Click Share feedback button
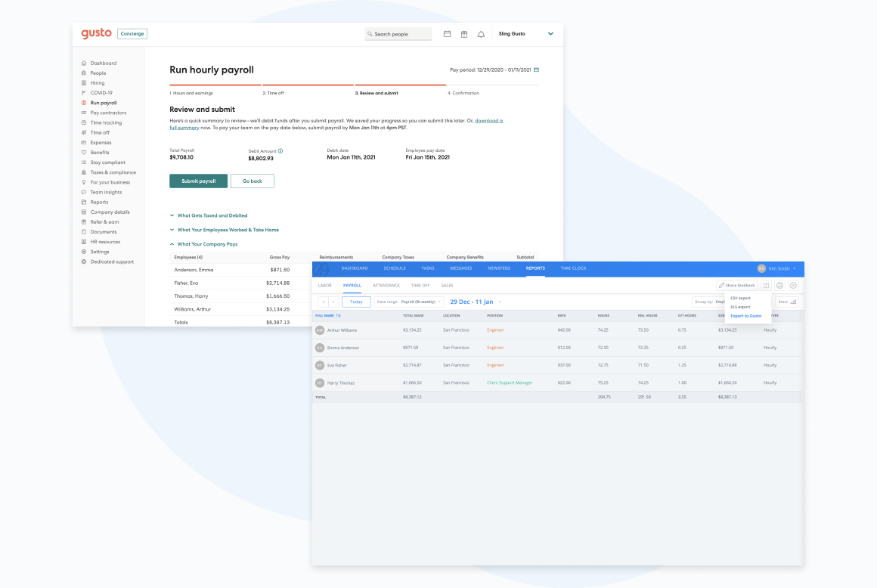This screenshot has width=877, height=588. click(737, 286)
